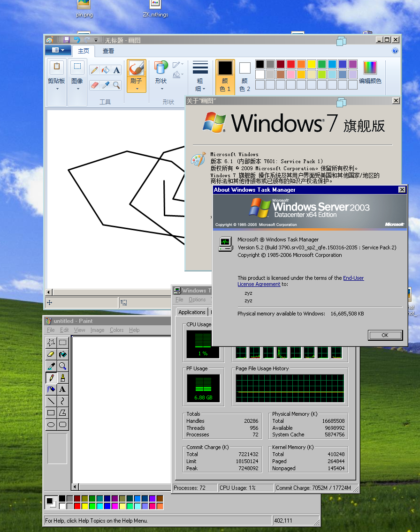Select the straight Line tool in untitled - Paint
This screenshot has width=420, height=532.
pos(51,401)
